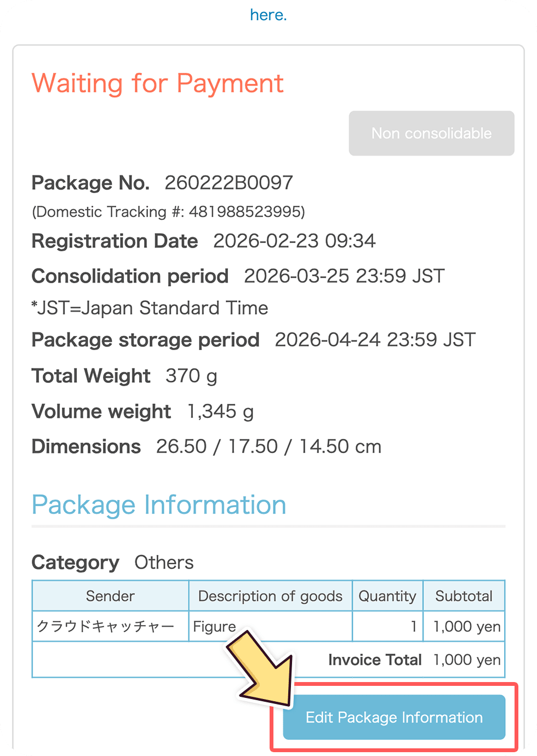Click the Edit Package Information button
Image resolution: width=537 pixels, height=756 pixels.
pyautogui.click(x=394, y=717)
